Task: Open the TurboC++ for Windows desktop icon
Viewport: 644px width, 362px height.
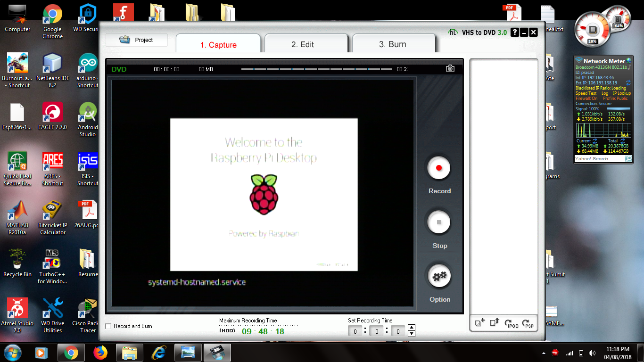Action: [52, 267]
